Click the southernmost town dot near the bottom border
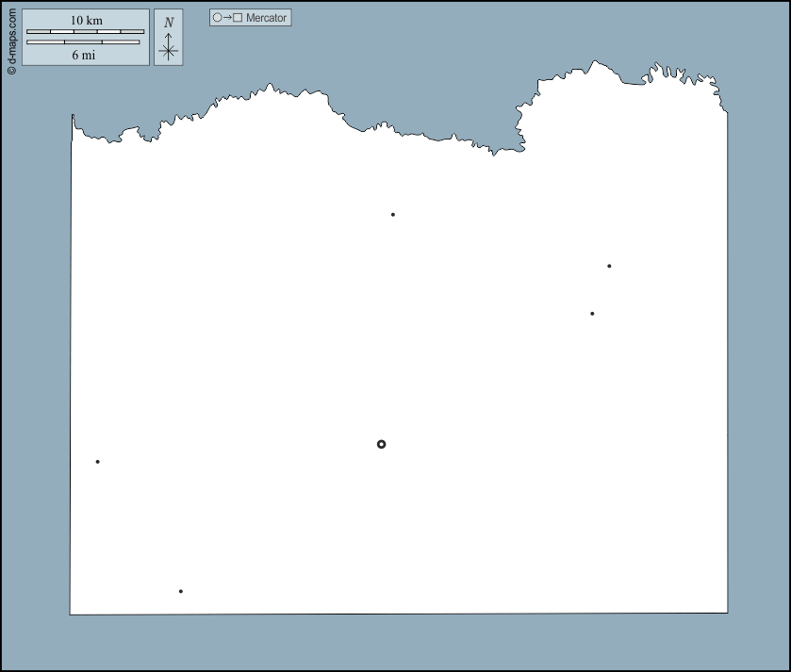Viewport: 791px width, 672px height. (x=181, y=592)
